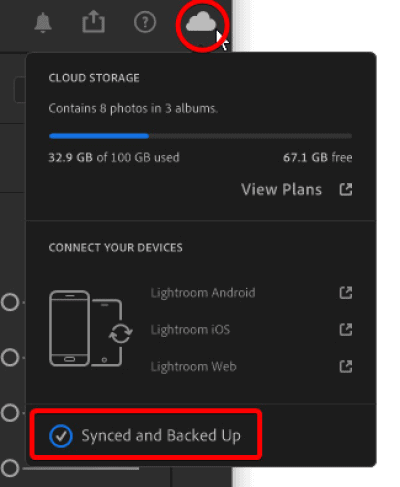Click external link icon for Lightroom Web

point(346,366)
